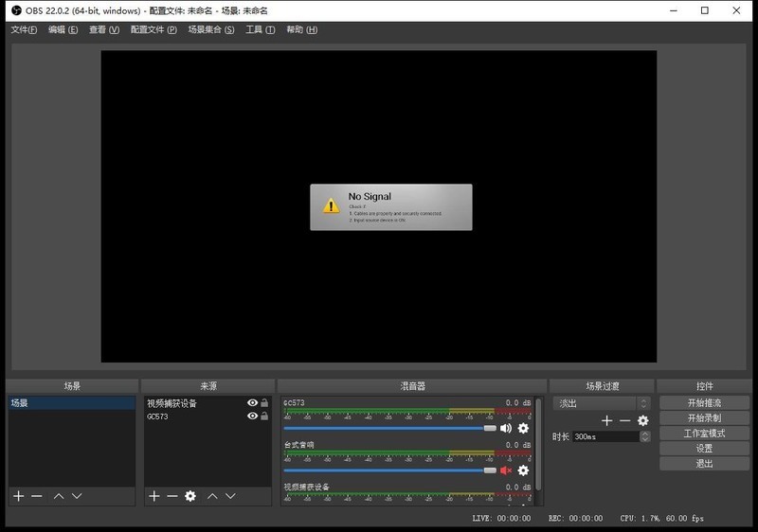Unmute the 台式音响 audio channel
The height and width of the screenshot is (532, 758).
click(x=505, y=470)
